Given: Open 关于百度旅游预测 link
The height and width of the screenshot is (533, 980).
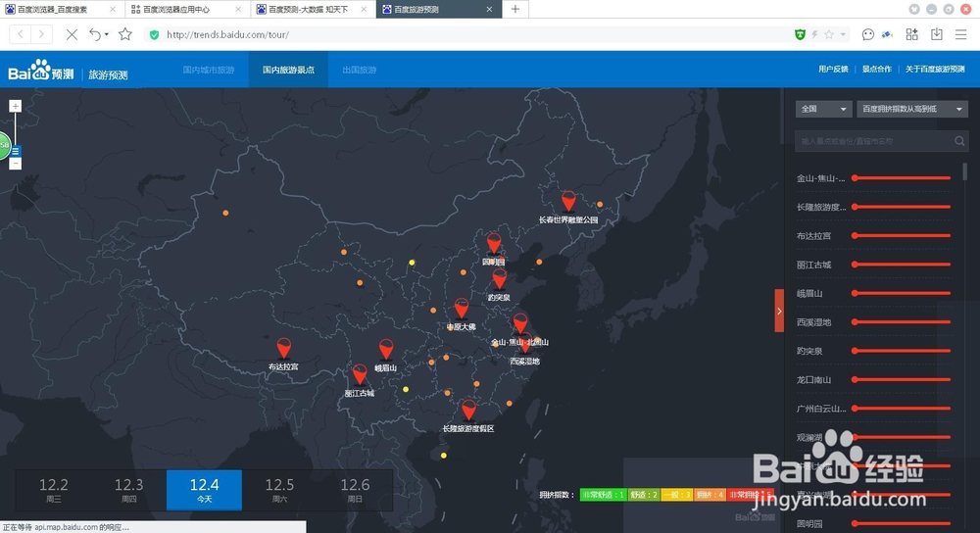Looking at the screenshot, I should click(x=935, y=70).
